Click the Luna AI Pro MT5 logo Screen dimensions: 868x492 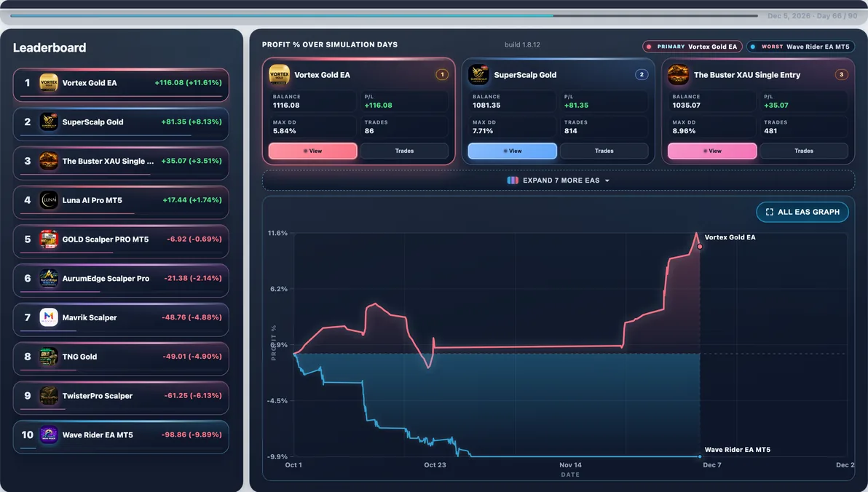pos(49,200)
